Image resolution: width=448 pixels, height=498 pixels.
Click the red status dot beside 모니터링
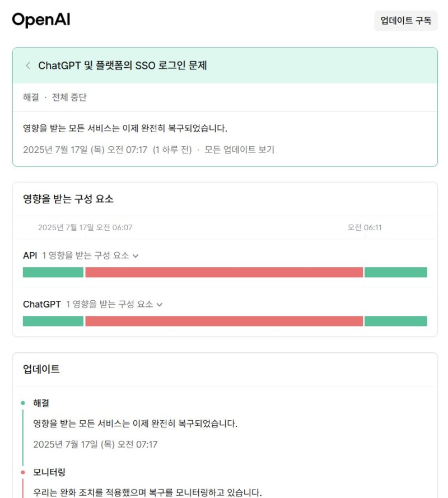[22, 472]
